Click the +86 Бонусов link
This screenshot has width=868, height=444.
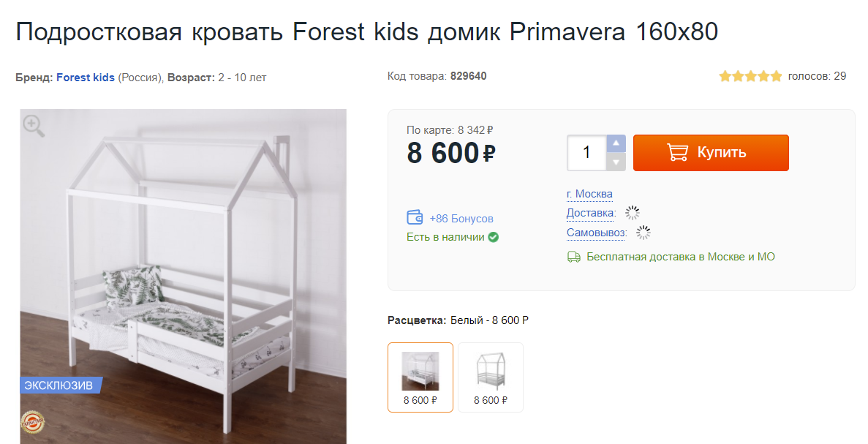click(x=461, y=218)
